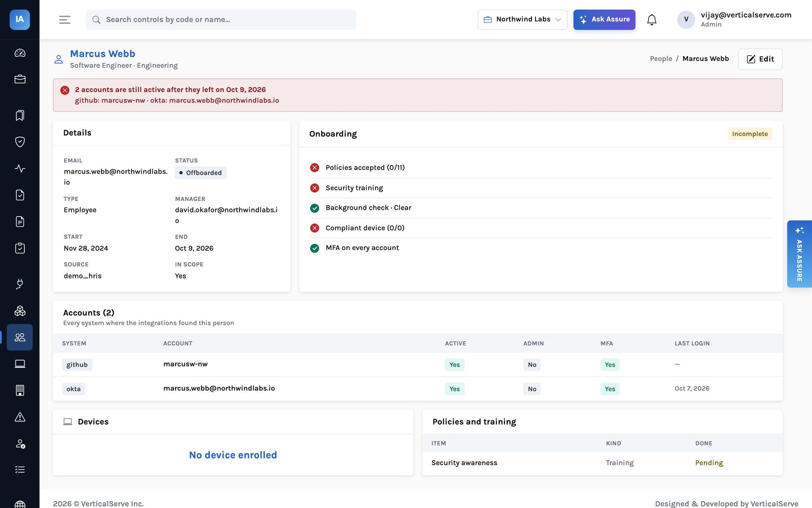Click david.okafor manager email

226,215
